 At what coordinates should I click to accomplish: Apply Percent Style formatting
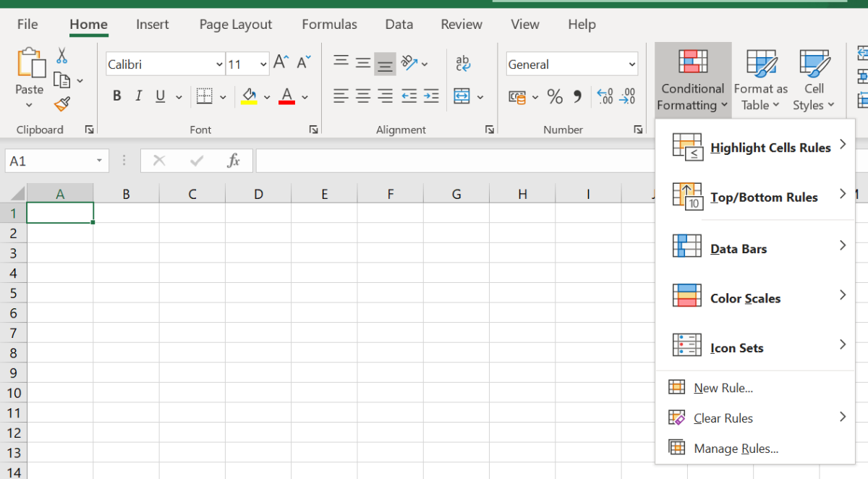[x=555, y=96]
